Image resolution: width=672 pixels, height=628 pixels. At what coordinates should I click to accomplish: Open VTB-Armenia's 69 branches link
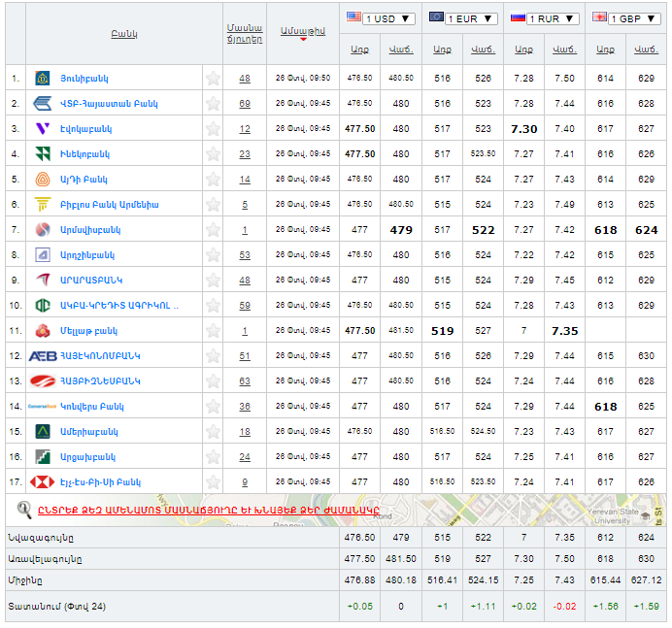[245, 103]
